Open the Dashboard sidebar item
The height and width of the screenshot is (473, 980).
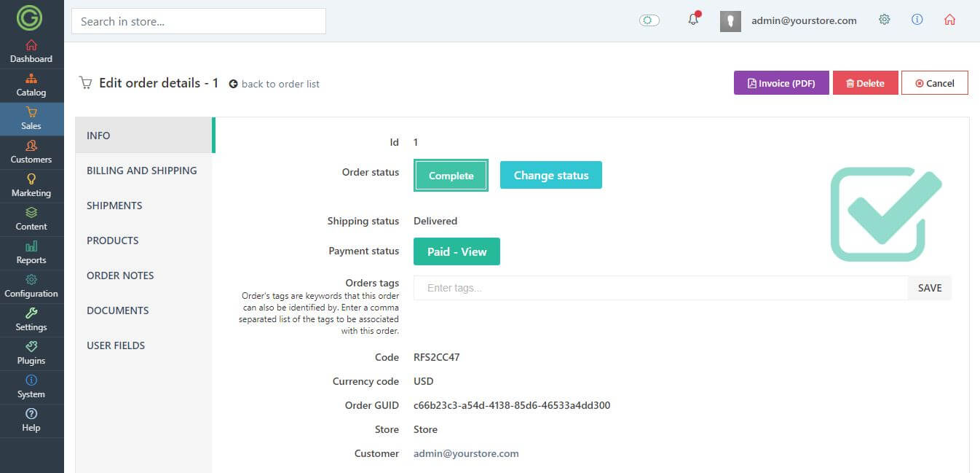(x=31, y=52)
